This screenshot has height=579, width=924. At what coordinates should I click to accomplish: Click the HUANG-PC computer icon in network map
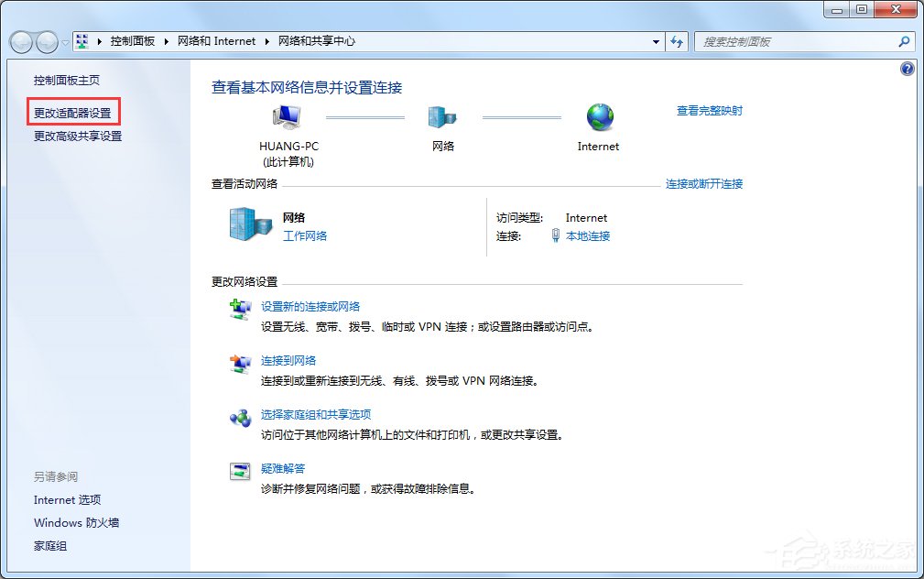pos(287,116)
